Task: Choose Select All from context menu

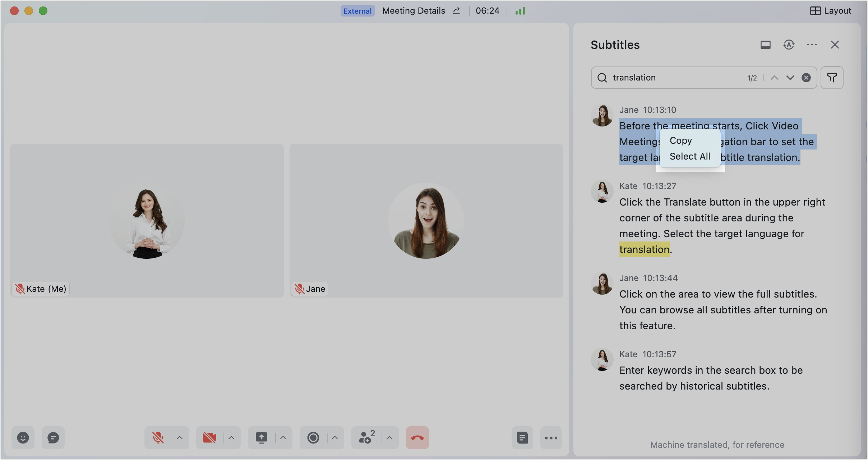Action: point(690,156)
